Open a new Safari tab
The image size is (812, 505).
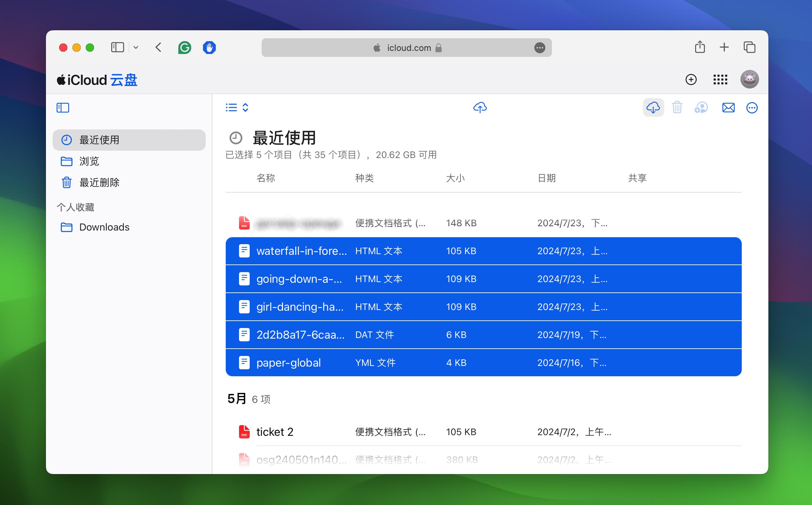724,47
